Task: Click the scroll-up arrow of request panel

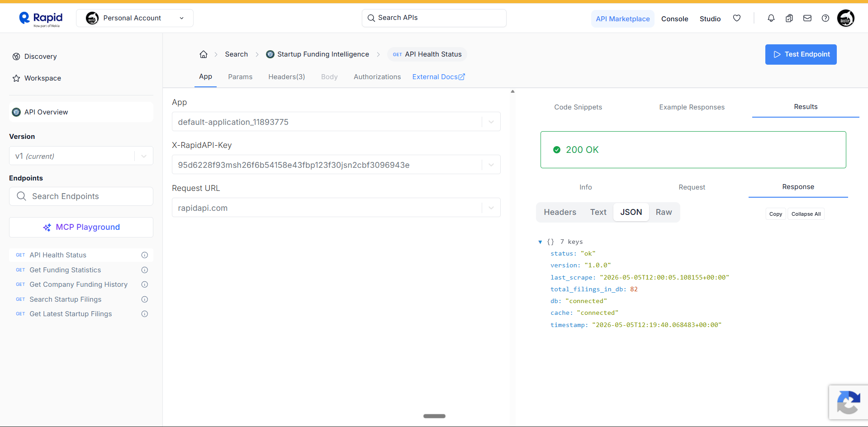Action: click(x=512, y=91)
